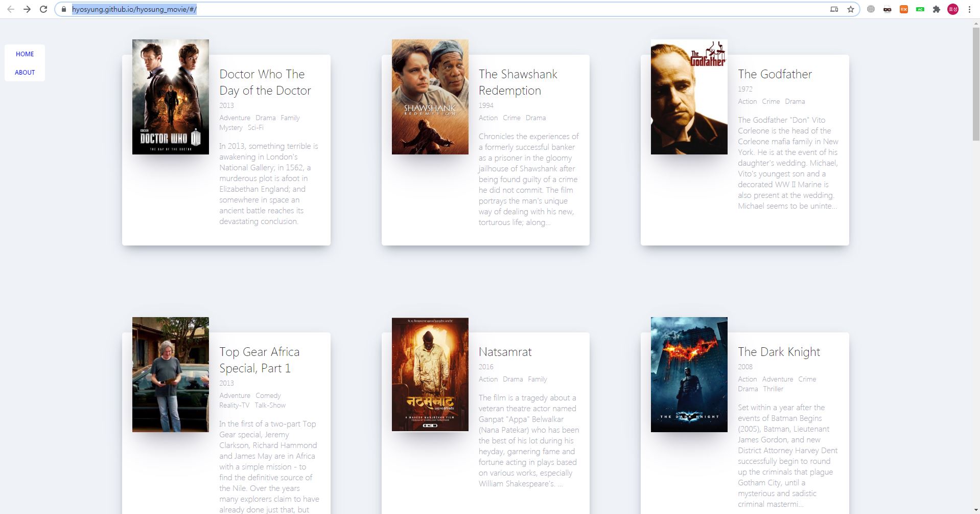Viewport: 980px width, 514px height.
Task: Open The Godfather poster image
Action: pos(689,97)
